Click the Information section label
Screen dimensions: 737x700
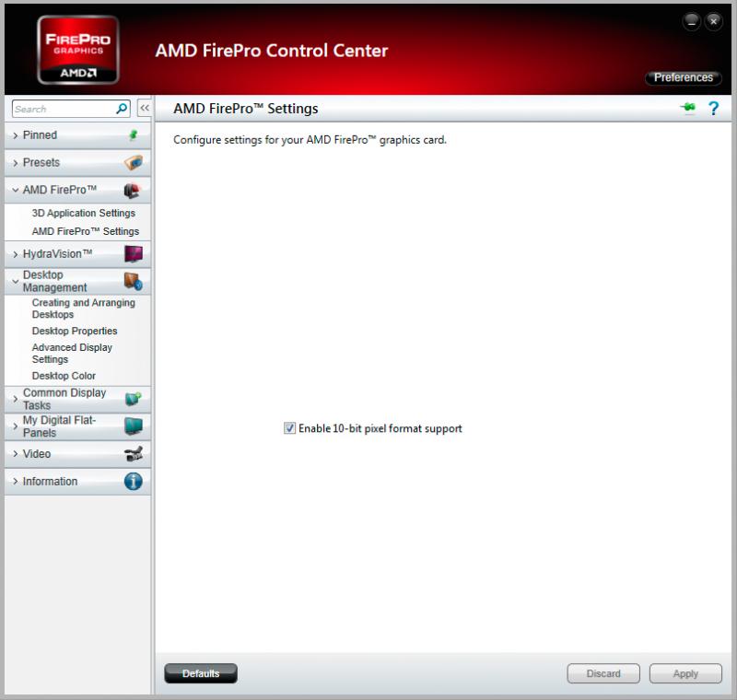coord(51,482)
